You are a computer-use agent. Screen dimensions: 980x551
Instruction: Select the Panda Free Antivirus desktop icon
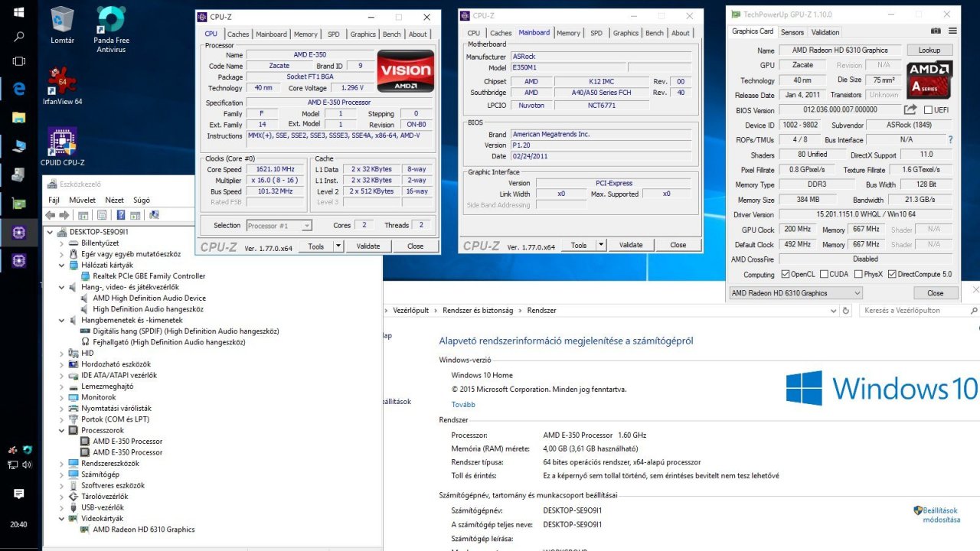point(112,30)
